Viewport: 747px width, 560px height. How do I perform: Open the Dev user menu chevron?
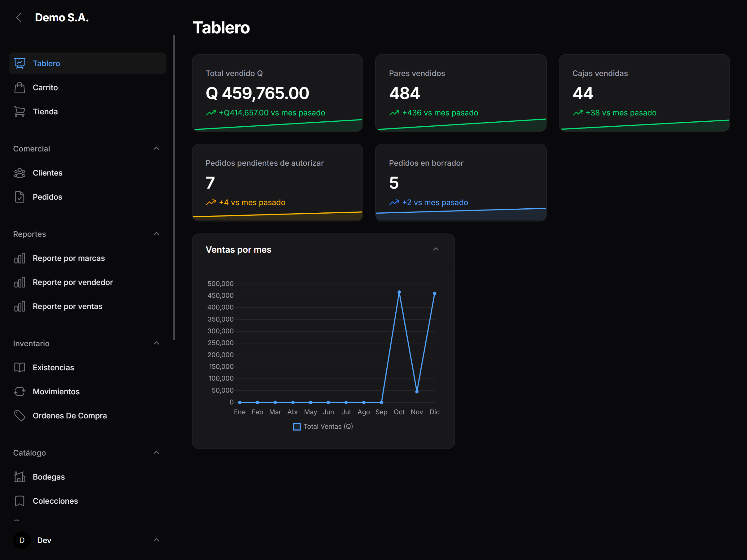coord(156,540)
